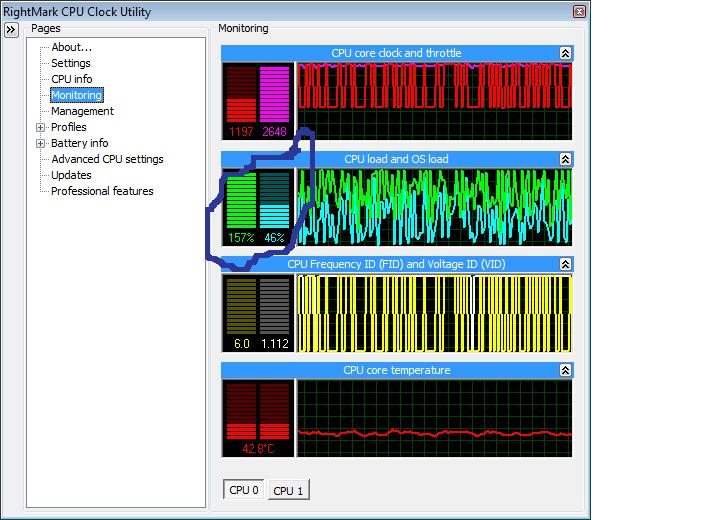Click the red 1197 core clock value
720x520 pixels.
pos(241,132)
